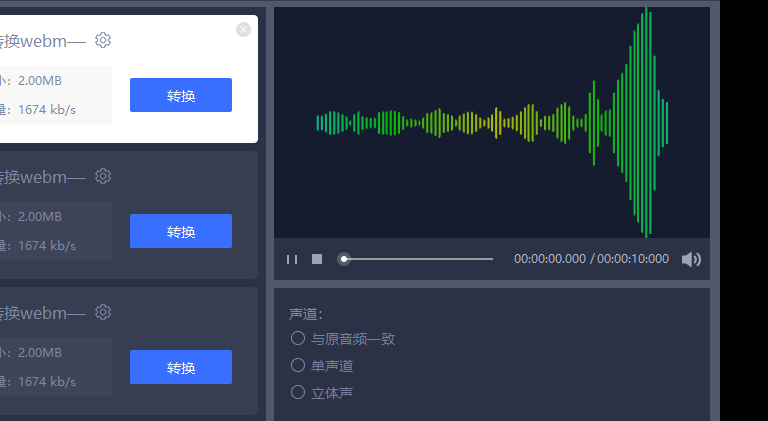The height and width of the screenshot is (421, 768).
Task: Click the playback progress slider handle
Action: 344,259
